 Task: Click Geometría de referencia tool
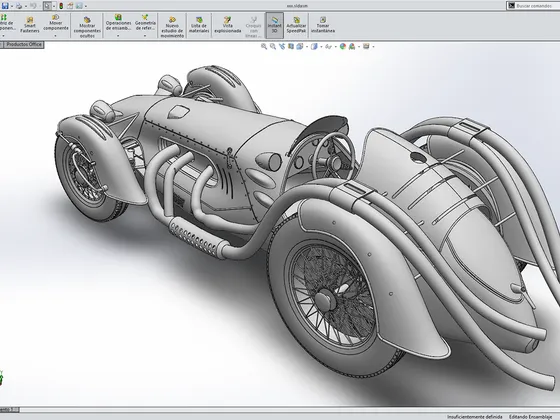coord(145,22)
